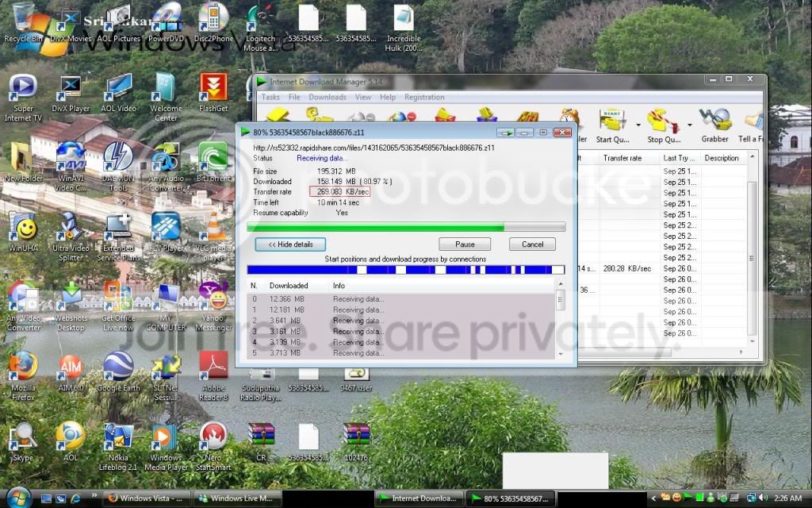Image resolution: width=812 pixels, height=508 pixels.
Task: Select the cell showing 280.28 KB/sec
Action: (x=627, y=268)
